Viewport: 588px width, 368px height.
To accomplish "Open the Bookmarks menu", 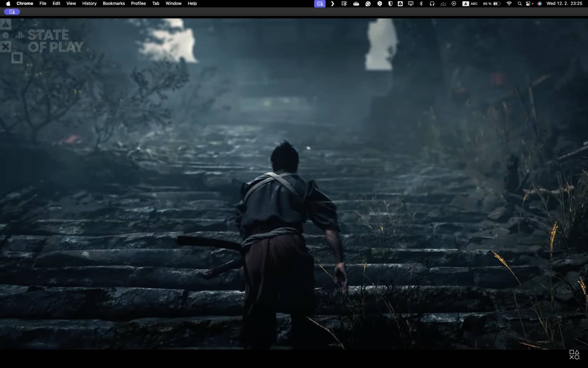I will tap(114, 3).
